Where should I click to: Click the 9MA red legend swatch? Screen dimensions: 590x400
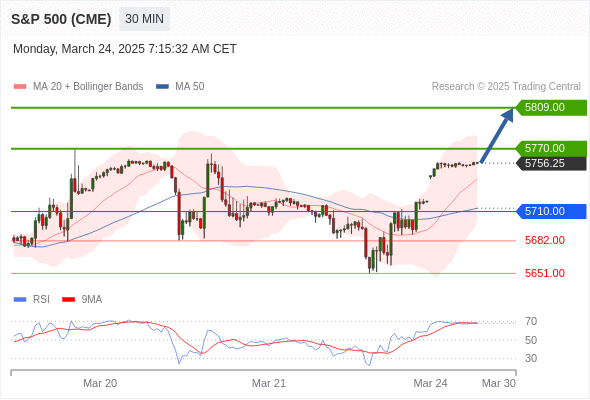point(68,300)
